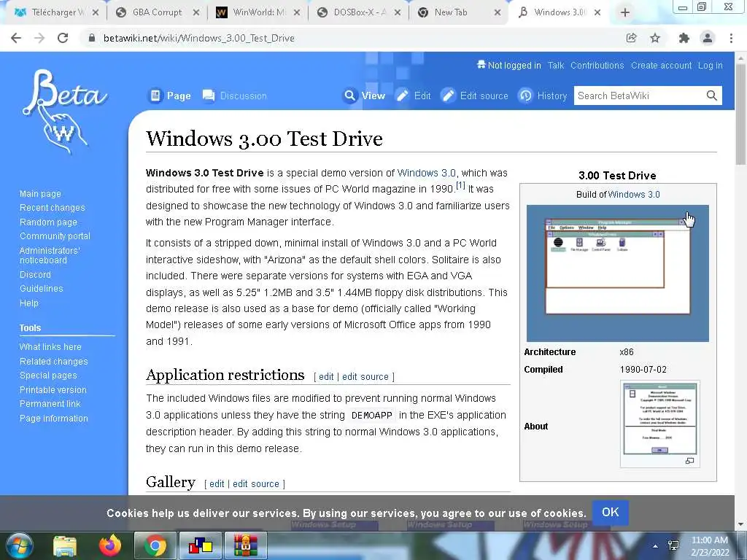The width and height of the screenshot is (747, 560).
Task: Open the WinRAR taskbar icon
Action: [245, 545]
